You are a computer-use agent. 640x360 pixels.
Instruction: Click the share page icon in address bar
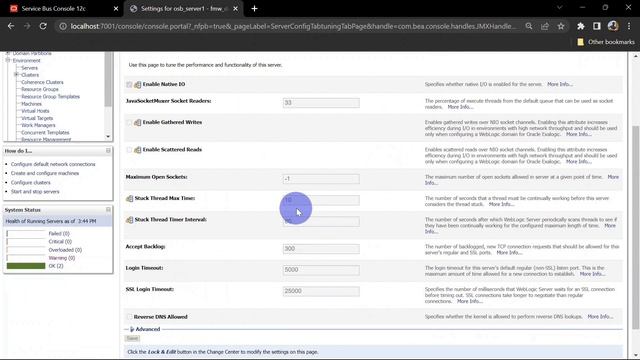click(x=545, y=26)
